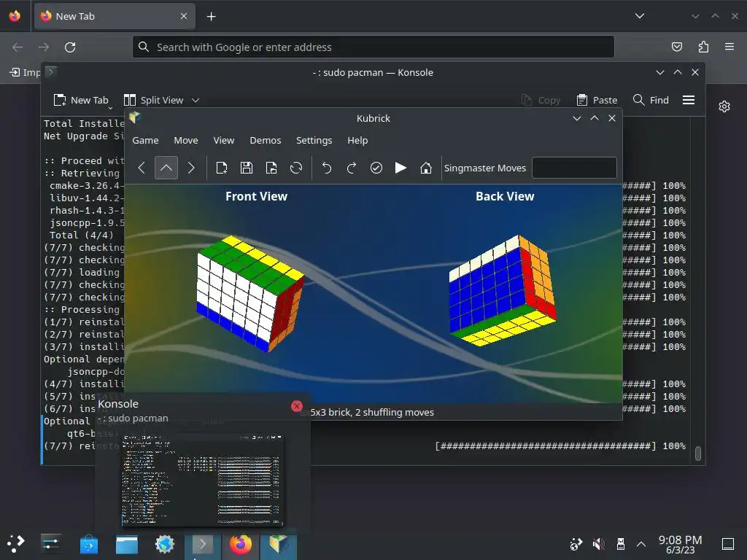Screen dimensions: 747x560
Task: Open the Settings menu in Kubrick
Action: click(314, 141)
